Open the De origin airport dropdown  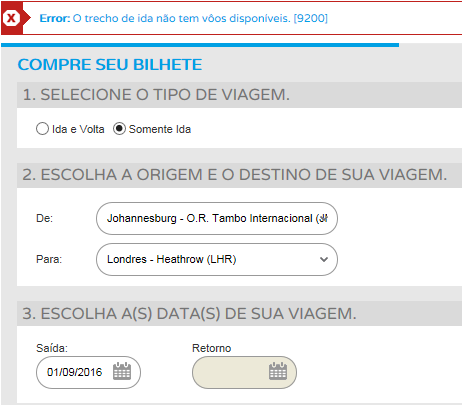click(x=217, y=218)
